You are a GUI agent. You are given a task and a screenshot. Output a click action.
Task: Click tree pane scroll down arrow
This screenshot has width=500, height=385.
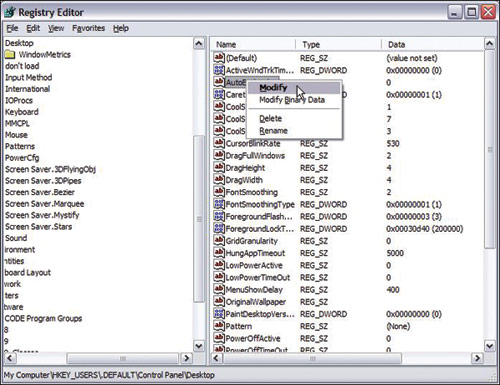[199, 346]
